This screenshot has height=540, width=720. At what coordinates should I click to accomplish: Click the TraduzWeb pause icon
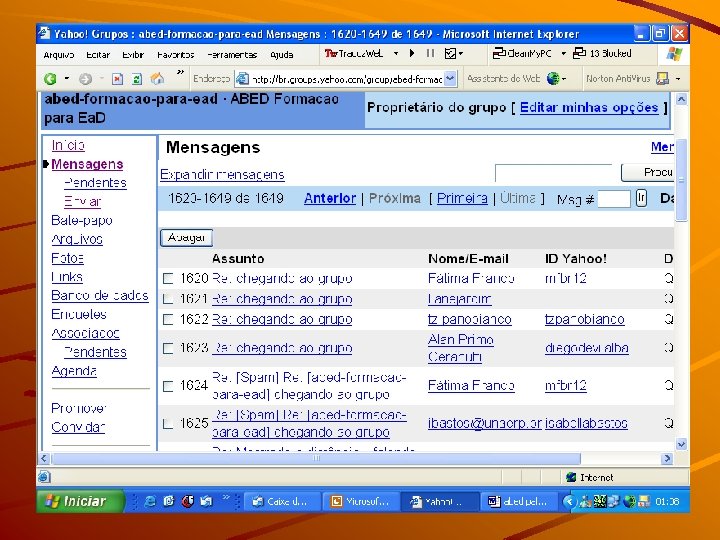430,53
